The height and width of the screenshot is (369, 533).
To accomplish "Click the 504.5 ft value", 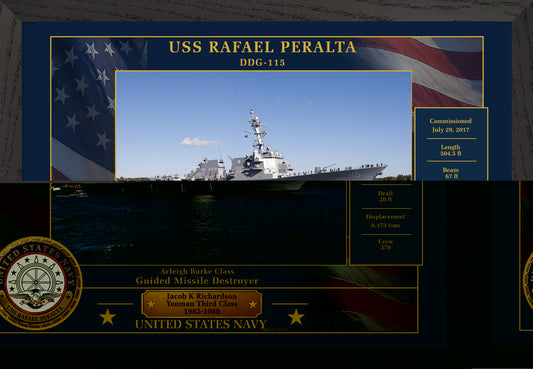I will [x=451, y=154].
